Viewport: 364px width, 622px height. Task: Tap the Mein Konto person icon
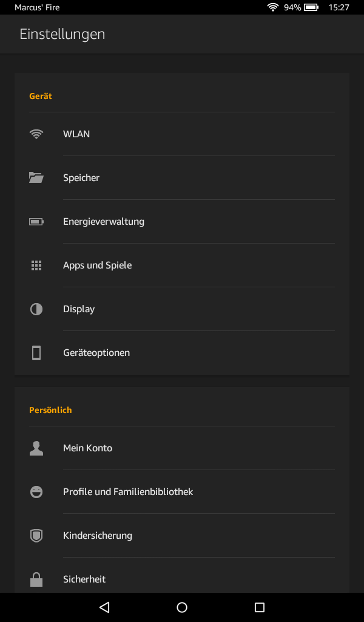(x=36, y=448)
